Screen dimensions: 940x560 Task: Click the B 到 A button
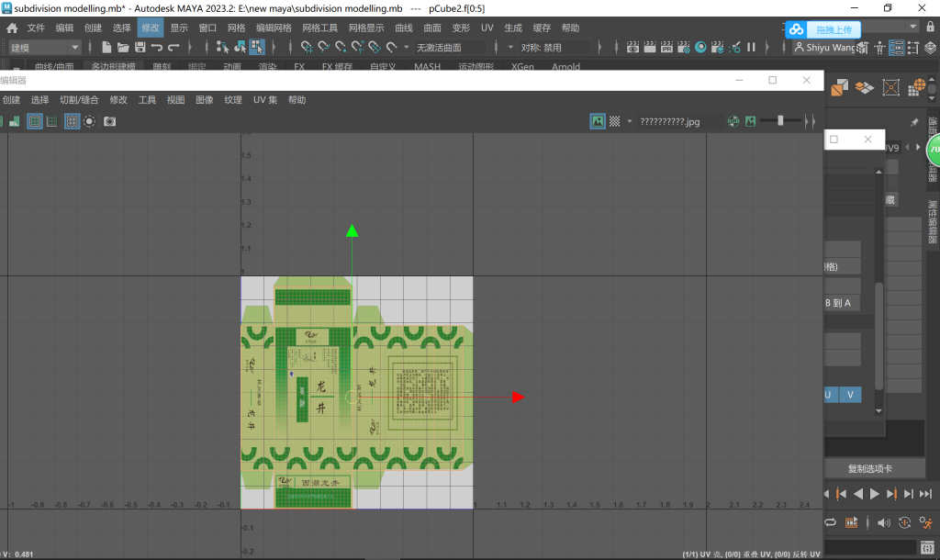[843, 303]
